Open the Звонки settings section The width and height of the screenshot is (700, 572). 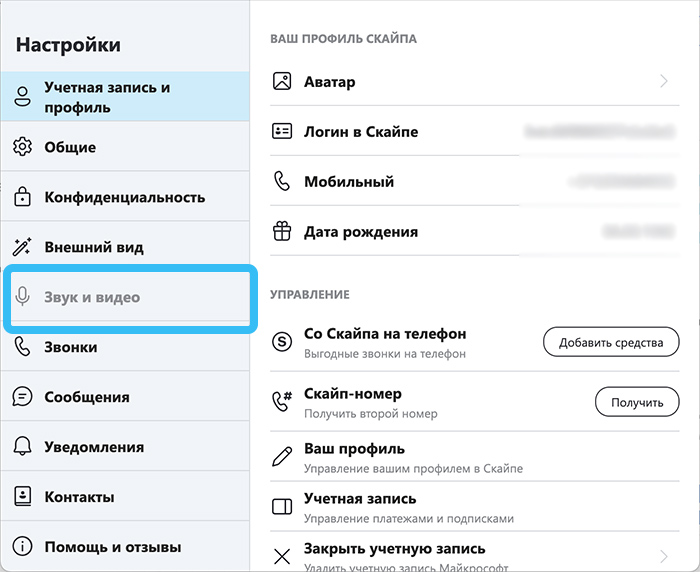point(125,347)
